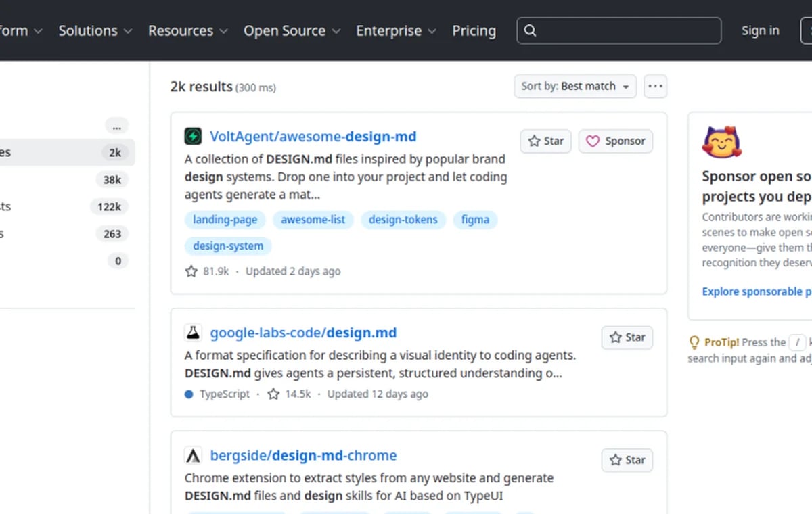Focus the GitHub search input field
The height and width of the screenshot is (514, 812).
(x=619, y=30)
